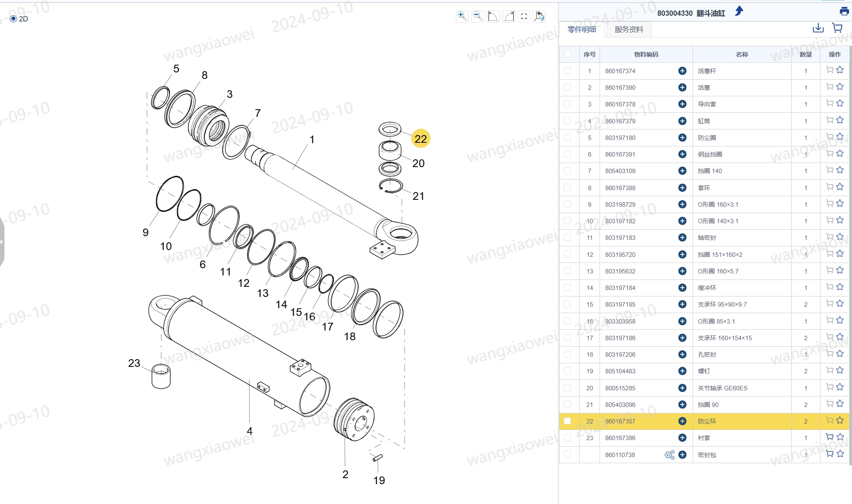The image size is (852, 504).
Task: Download the parts list
Action: click(818, 28)
